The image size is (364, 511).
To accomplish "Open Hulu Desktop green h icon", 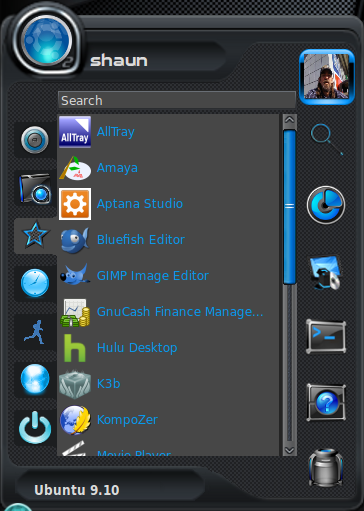I will coord(75,348).
